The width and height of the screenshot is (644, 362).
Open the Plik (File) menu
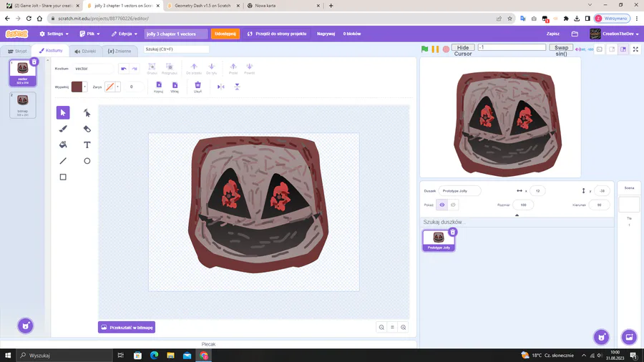click(89, 34)
